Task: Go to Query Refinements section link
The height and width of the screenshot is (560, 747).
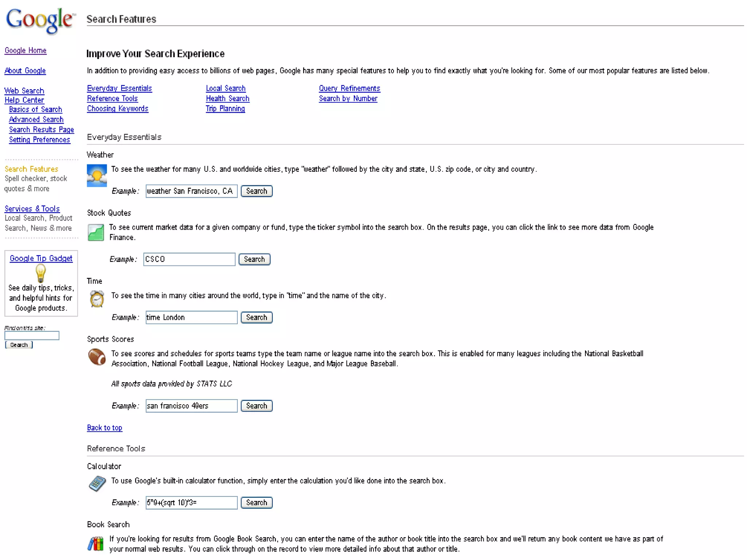Action: (x=349, y=88)
